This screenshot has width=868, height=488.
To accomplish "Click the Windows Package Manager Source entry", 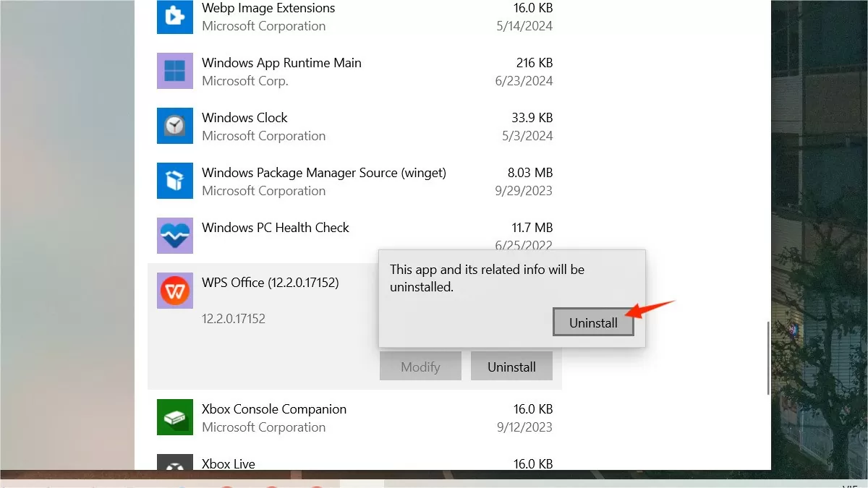I will (323, 173).
